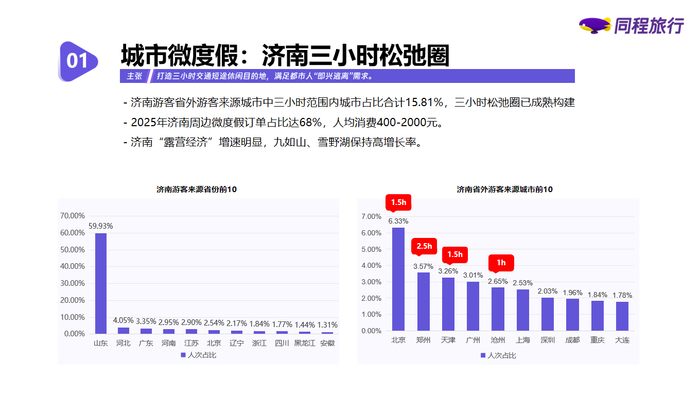Select the 山东 59.93% bar
Screen dimensions: 700x394
[x=101, y=283]
